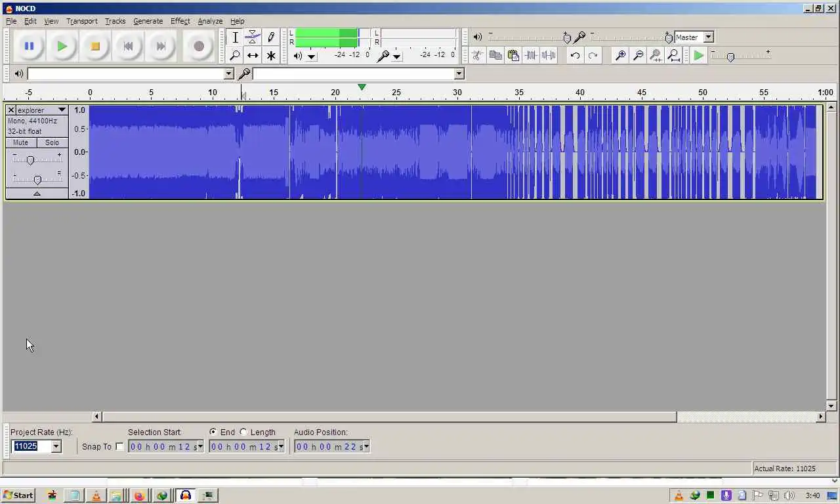Click the Project Rate 11025 field
The width and height of the screenshot is (840, 504).
(31, 446)
